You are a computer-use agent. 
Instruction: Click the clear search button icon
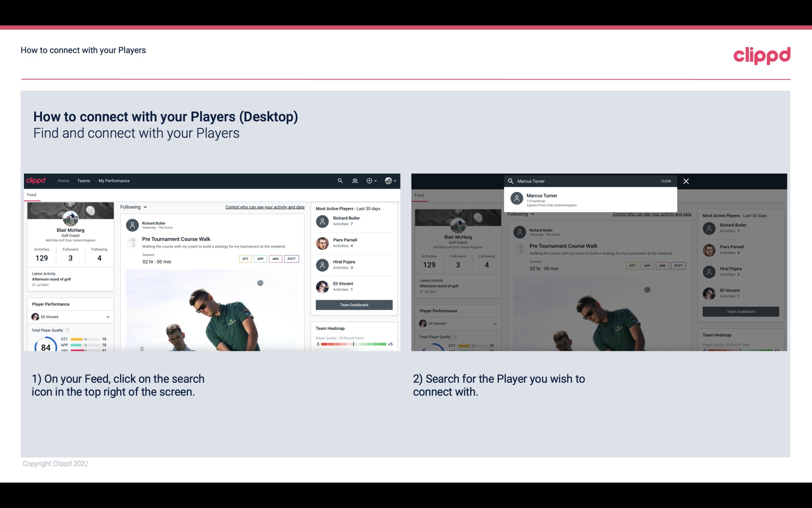tap(666, 181)
